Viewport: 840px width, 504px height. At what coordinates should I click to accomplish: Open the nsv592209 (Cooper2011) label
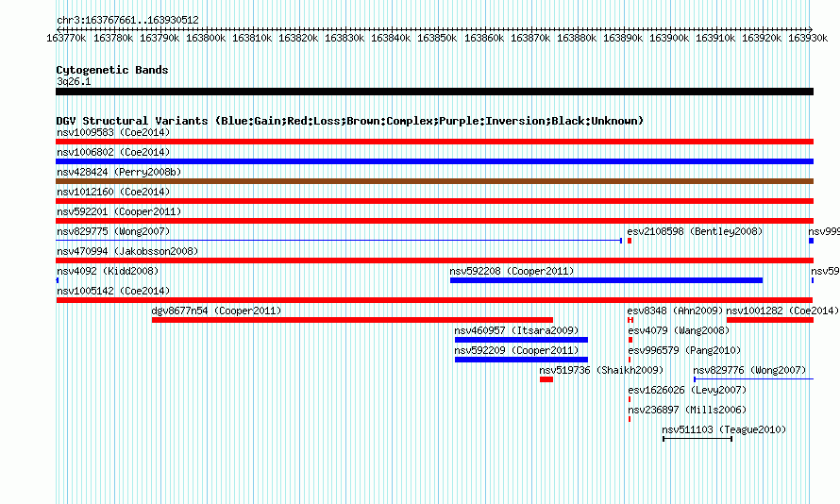[x=516, y=350]
